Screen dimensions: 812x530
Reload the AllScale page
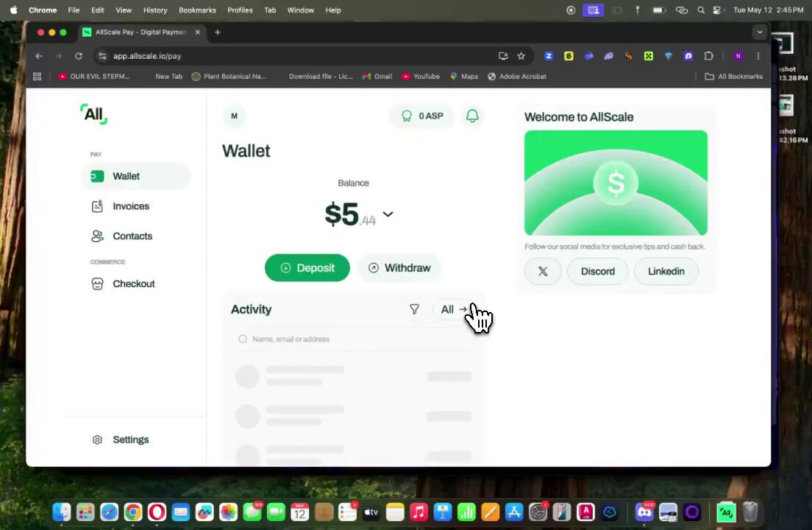[79, 56]
